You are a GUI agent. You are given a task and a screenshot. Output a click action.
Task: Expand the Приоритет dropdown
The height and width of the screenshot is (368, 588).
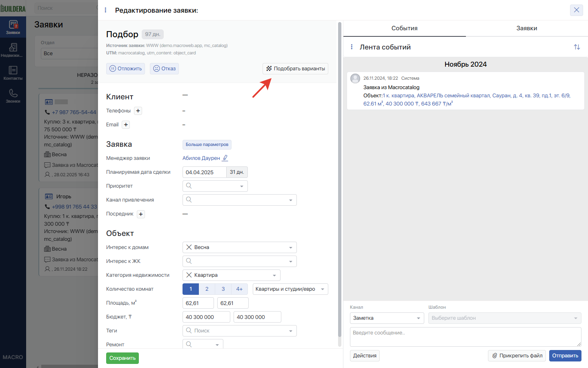215,186
